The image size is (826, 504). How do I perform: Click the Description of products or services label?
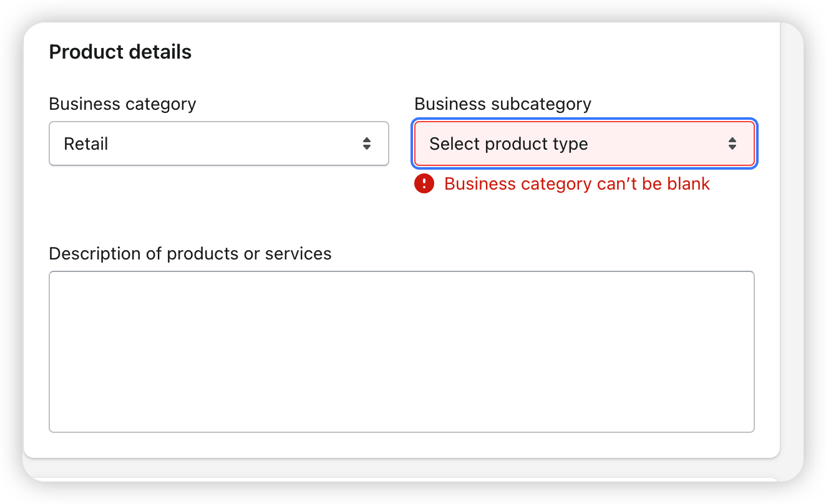point(190,253)
